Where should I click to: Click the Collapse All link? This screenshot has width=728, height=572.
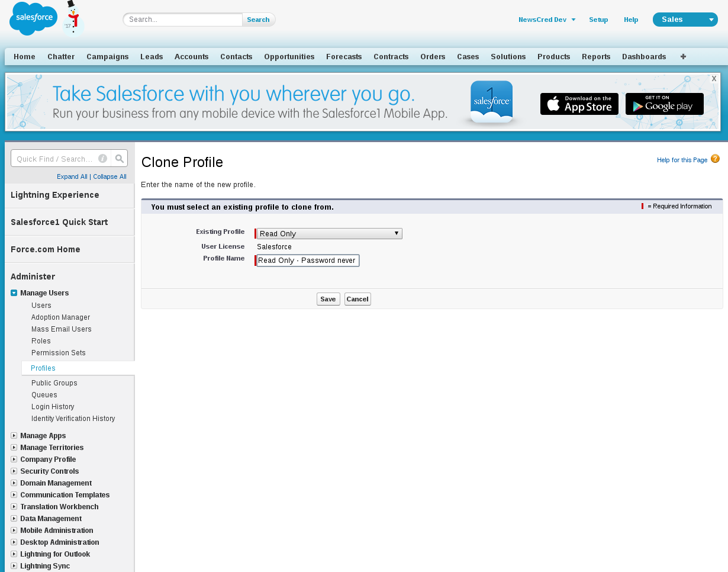pyautogui.click(x=109, y=176)
